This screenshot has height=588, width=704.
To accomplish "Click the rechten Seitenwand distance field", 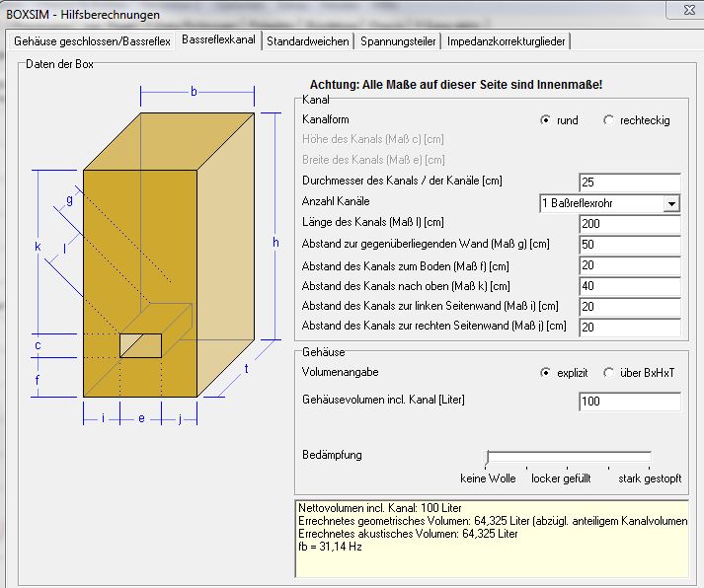I will tap(629, 328).
